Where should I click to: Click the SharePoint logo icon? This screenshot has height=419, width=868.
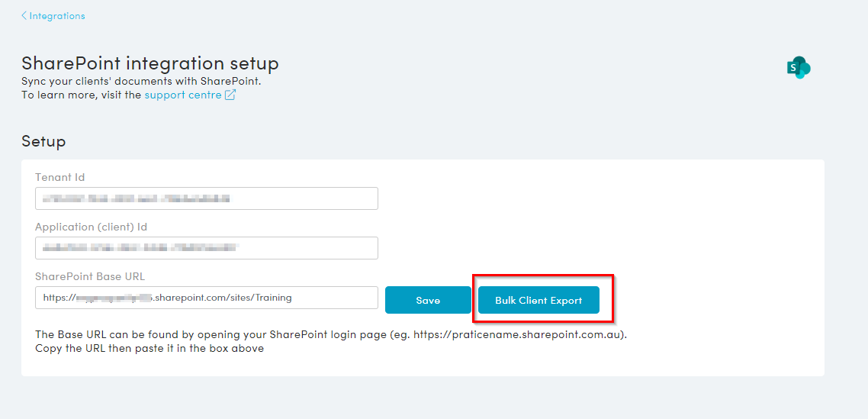pyautogui.click(x=799, y=67)
